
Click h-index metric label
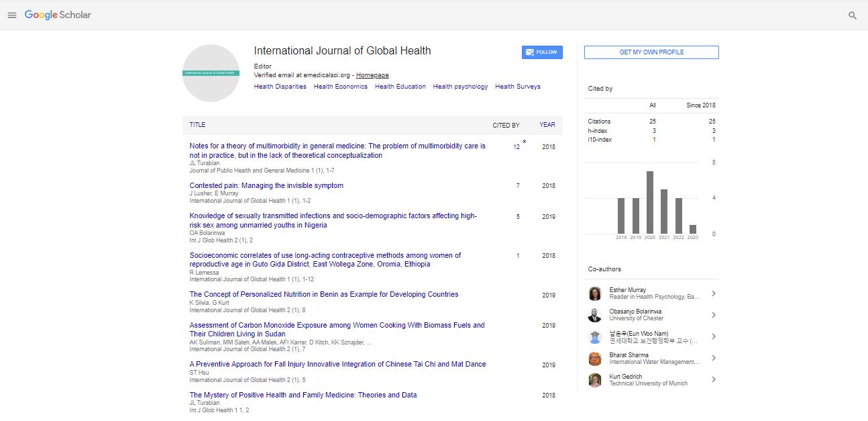point(598,131)
